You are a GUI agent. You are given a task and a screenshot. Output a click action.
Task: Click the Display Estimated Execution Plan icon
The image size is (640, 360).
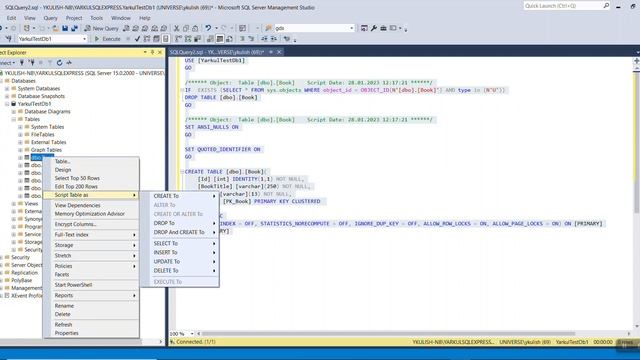[x=147, y=39]
